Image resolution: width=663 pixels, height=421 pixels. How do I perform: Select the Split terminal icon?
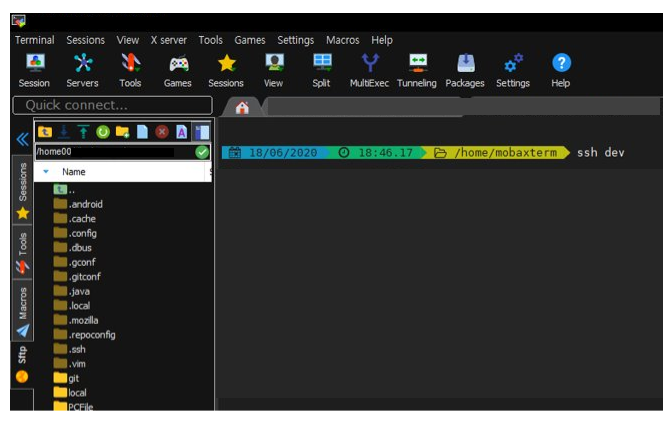(322, 71)
